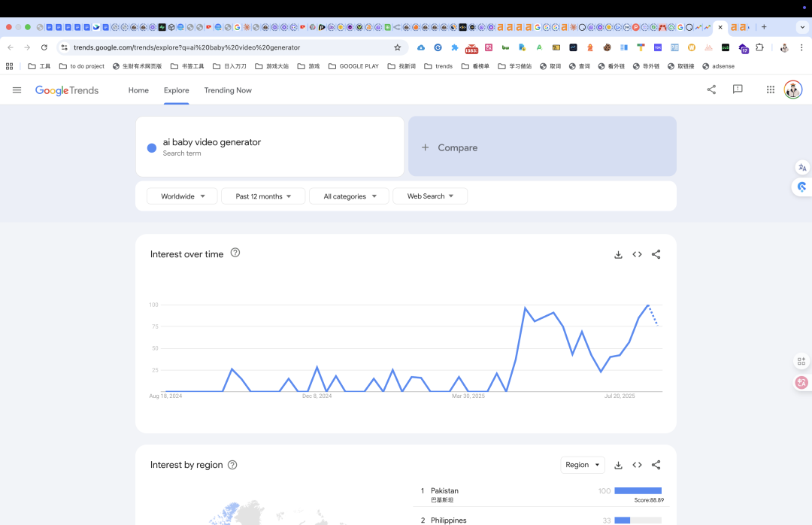Embed the Interest by region widget

637,465
